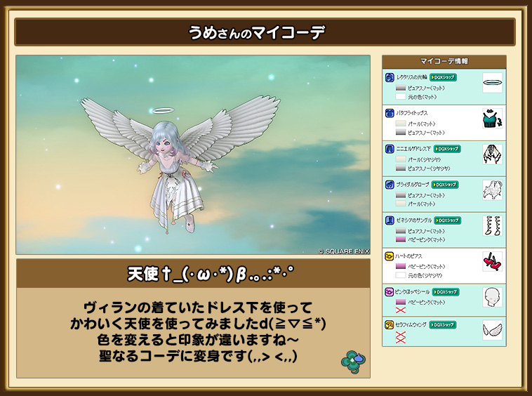
Task: Click the angel wings item thumbnail
Action: click(x=492, y=330)
